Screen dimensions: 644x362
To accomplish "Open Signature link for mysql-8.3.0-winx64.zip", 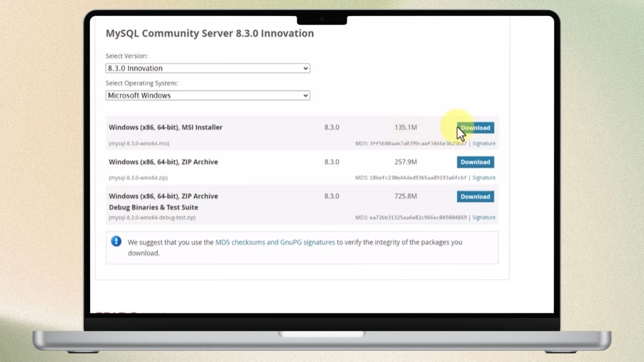I will [x=484, y=178].
